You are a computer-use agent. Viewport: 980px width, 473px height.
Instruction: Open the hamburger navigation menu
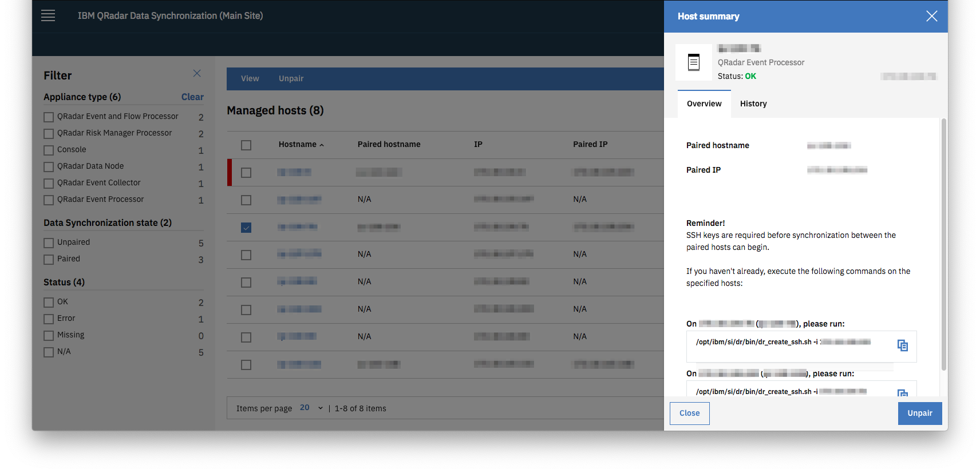[48, 16]
